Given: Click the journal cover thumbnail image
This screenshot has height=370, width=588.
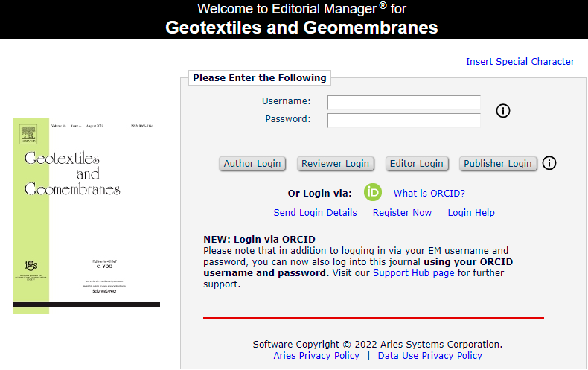Looking at the screenshot, I should 86,214.
